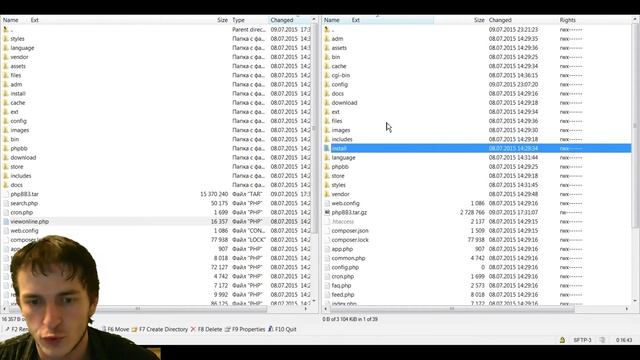Sort left panel by Ext column
Viewport: 640px width, 360px height.
tap(35, 20)
